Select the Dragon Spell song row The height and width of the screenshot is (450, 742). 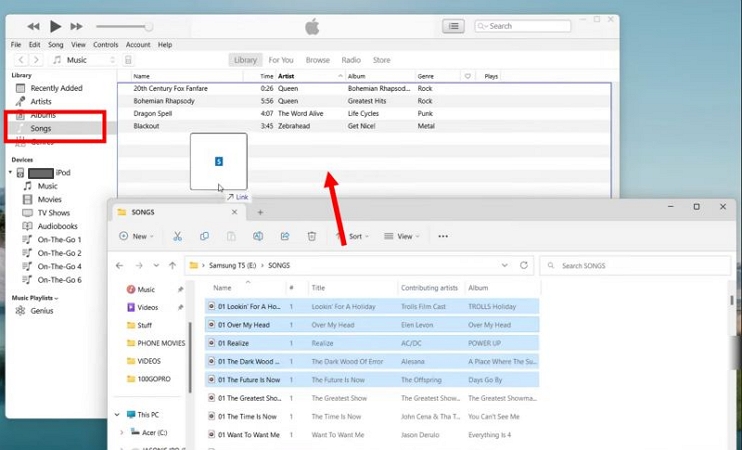coord(364,114)
